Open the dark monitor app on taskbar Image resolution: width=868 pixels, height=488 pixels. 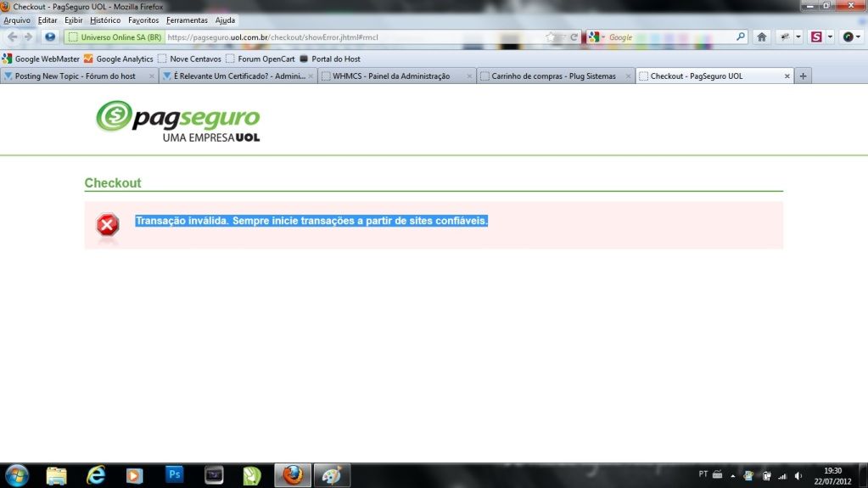tap(214, 475)
